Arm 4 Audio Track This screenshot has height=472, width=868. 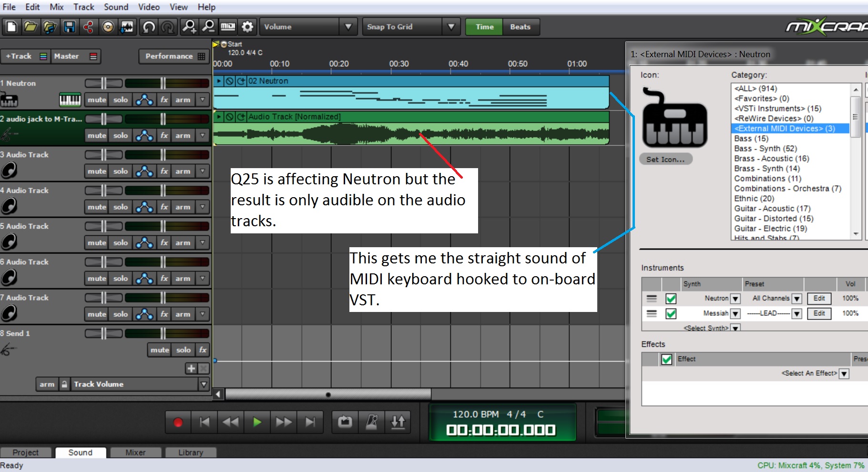[183, 207]
